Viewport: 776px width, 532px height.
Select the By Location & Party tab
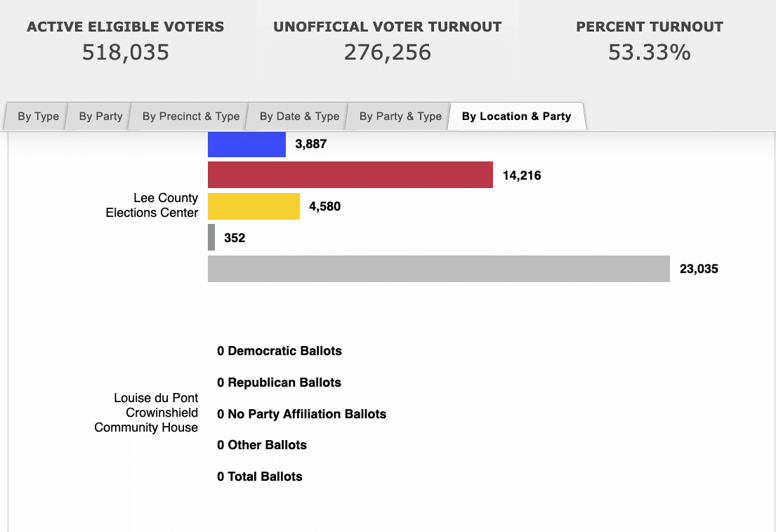point(516,117)
